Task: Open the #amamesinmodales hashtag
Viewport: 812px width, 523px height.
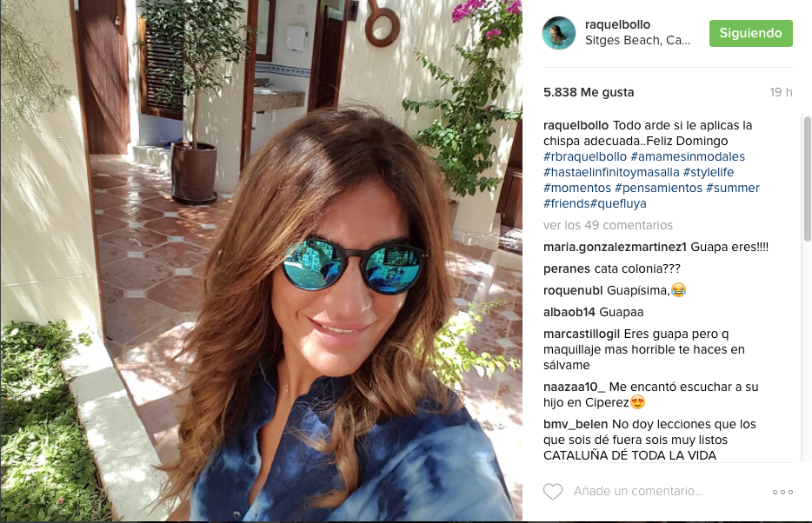Action: [x=688, y=156]
